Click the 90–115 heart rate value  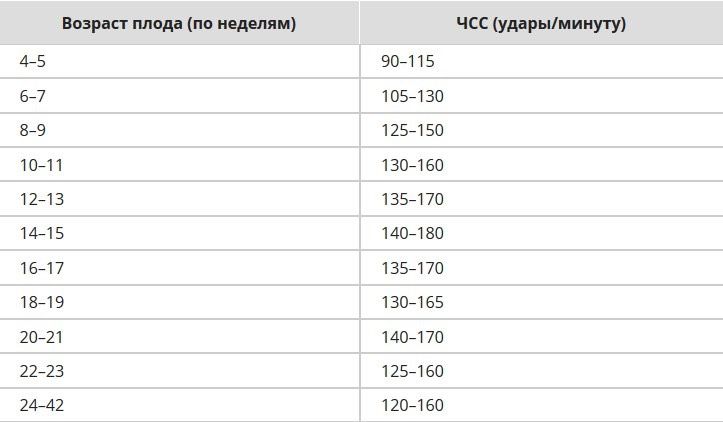pos(408,62)
